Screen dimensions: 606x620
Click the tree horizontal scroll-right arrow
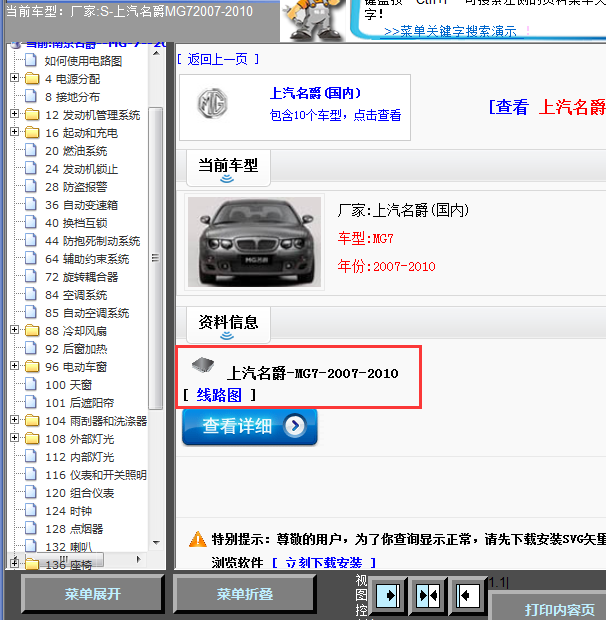138,559
